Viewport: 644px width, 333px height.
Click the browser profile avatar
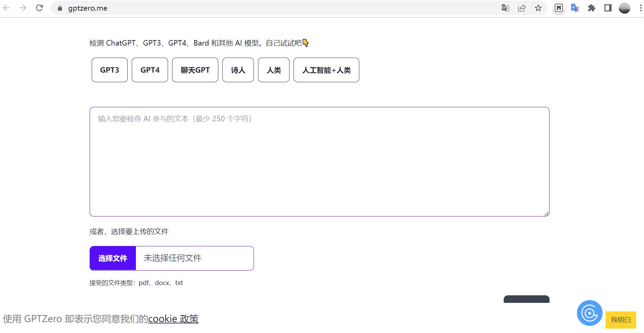pyautogui.click(x=624, y=8)
